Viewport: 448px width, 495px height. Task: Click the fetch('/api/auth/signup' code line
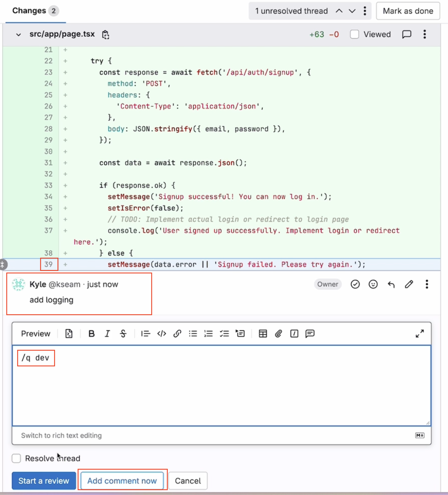click(205, 72)
